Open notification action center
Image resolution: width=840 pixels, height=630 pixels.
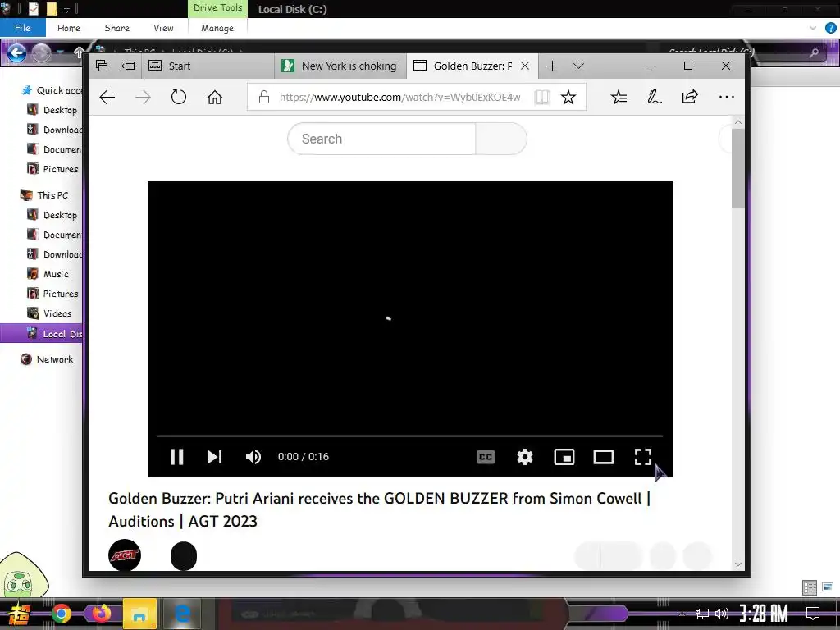click(813, 613)
